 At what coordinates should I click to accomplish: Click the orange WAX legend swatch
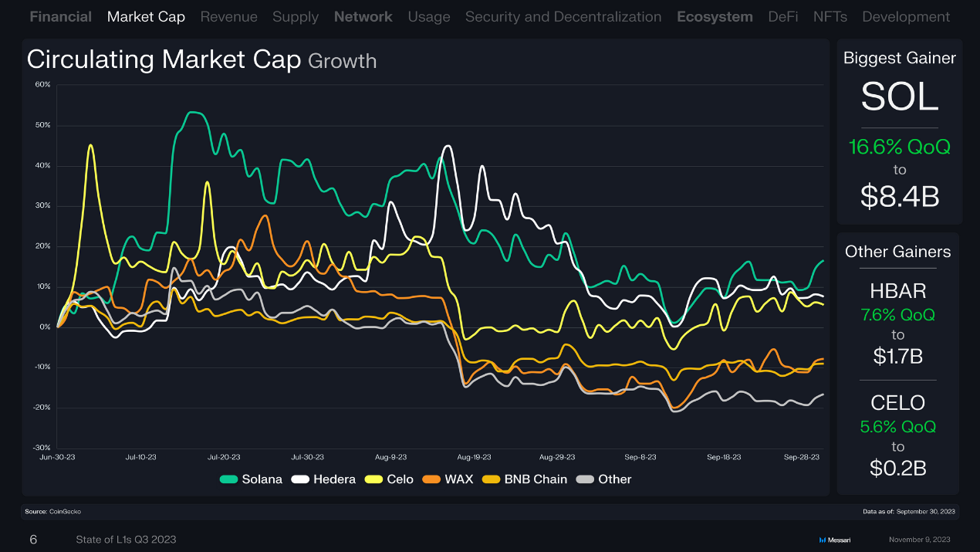point(431,479)
